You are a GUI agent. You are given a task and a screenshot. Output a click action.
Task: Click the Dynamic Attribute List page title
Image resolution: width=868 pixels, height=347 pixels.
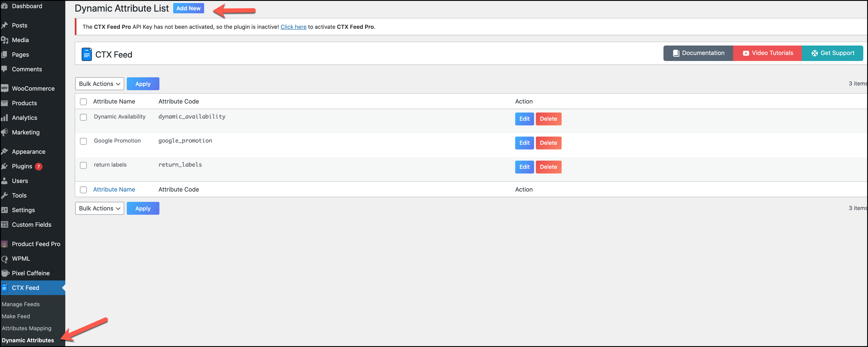[122, 8]
